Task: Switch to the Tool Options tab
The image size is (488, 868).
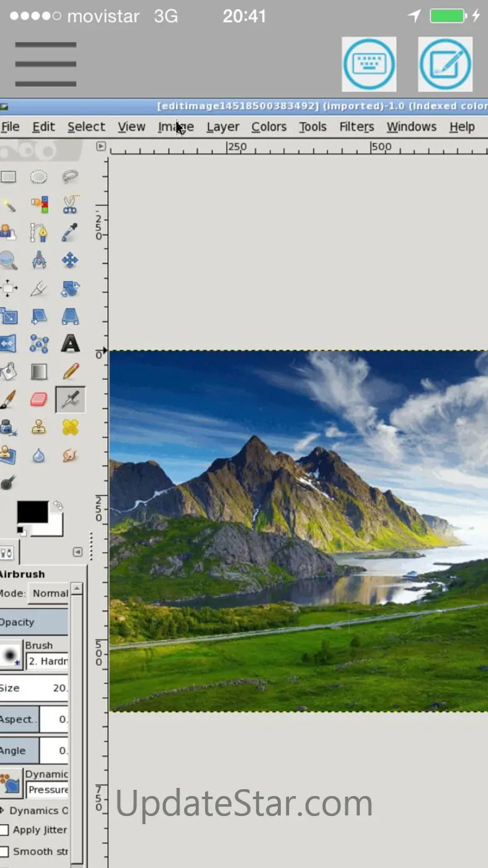Action: [x=8, y=553]
